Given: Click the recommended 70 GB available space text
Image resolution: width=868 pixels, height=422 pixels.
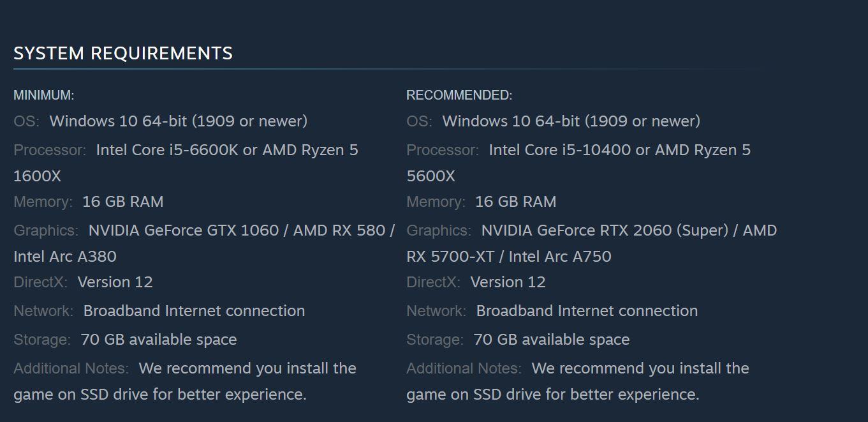Looking at the screenshot, I should (x=552, y=340).
